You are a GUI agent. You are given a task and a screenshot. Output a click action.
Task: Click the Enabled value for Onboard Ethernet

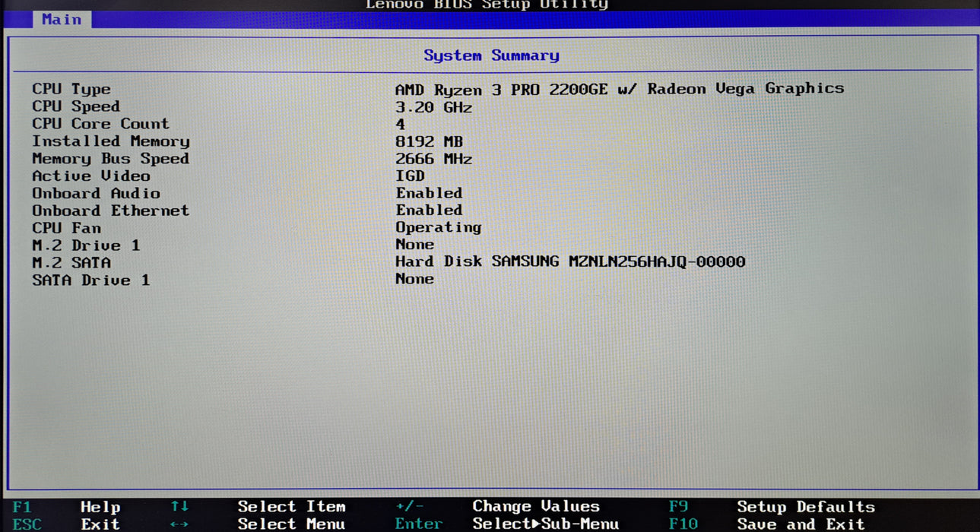tap(429, 210)
